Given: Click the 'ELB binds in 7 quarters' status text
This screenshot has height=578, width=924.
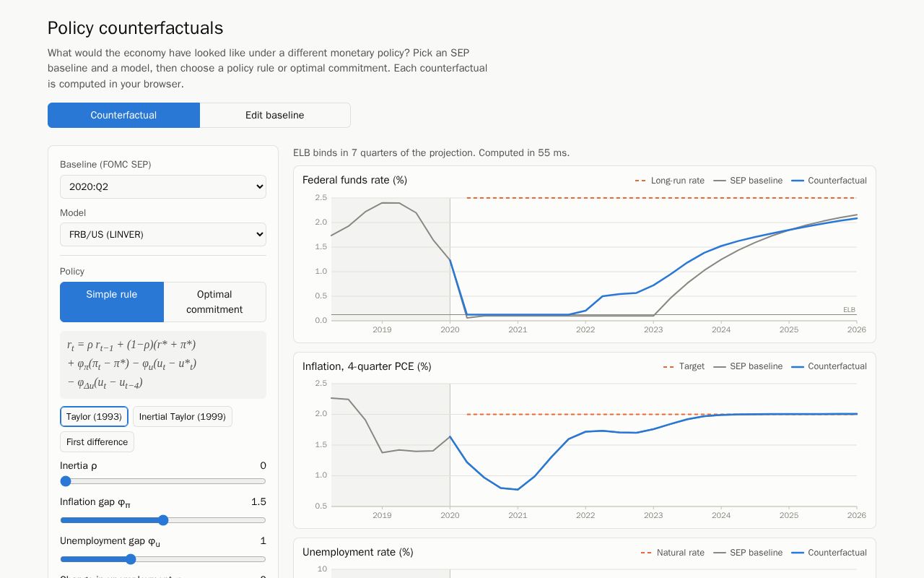Looking at the screenshot, I should [432, 153].
